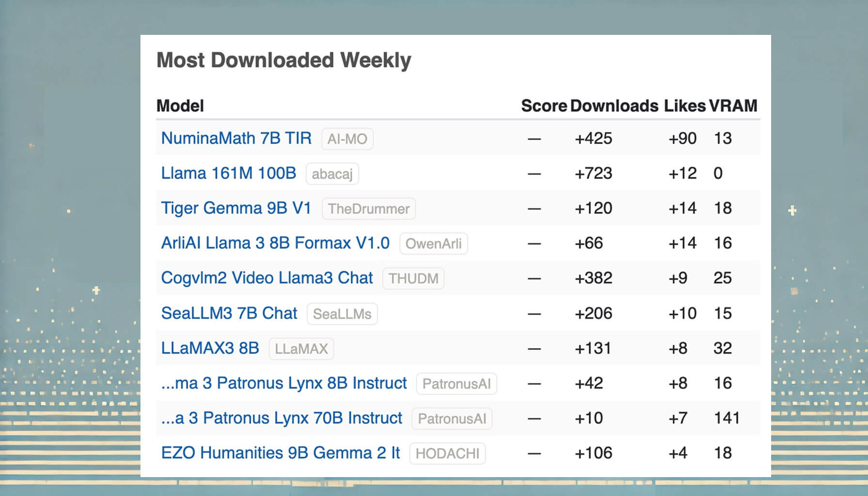The height and width of the screenshot is (496, 868).
Task: Click the VRAM column header
Action: (x=733, y=106)
